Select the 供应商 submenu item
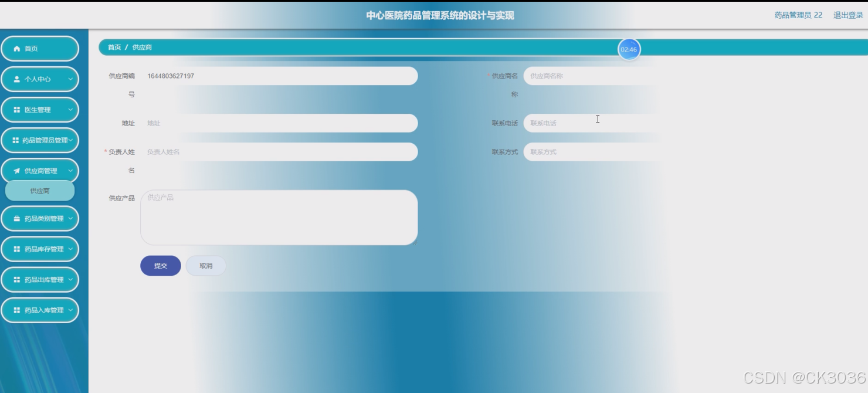 click(x=40, y=191)
